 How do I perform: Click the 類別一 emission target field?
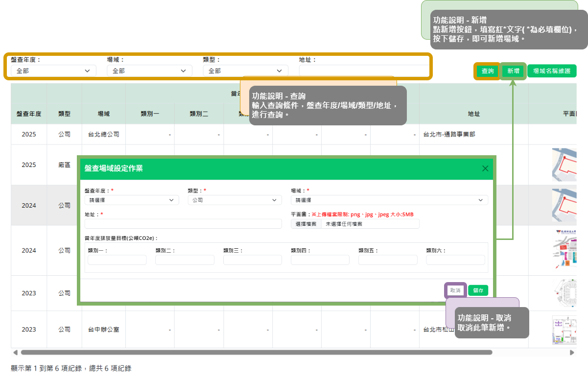pos(117,260)
